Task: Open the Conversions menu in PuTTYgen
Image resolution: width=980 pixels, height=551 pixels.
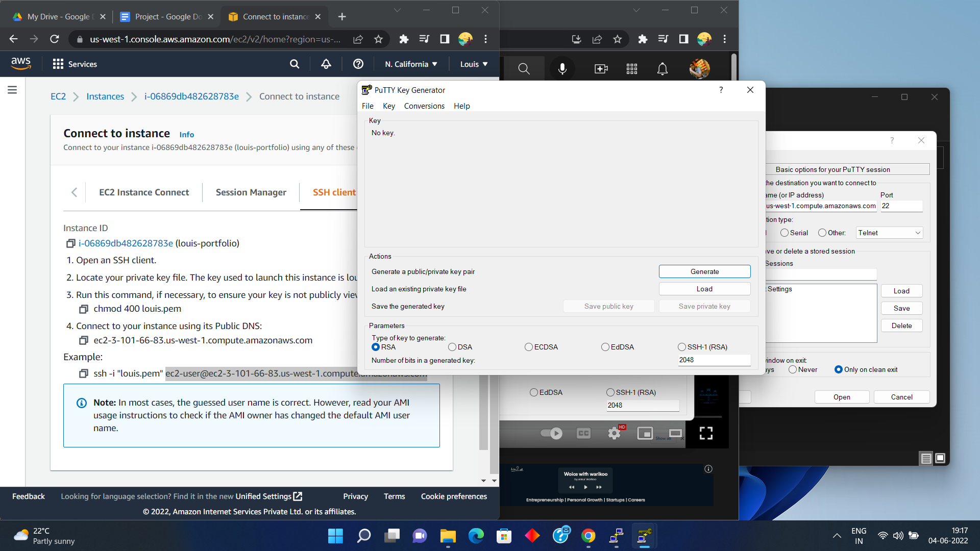Action: [424, 106]
